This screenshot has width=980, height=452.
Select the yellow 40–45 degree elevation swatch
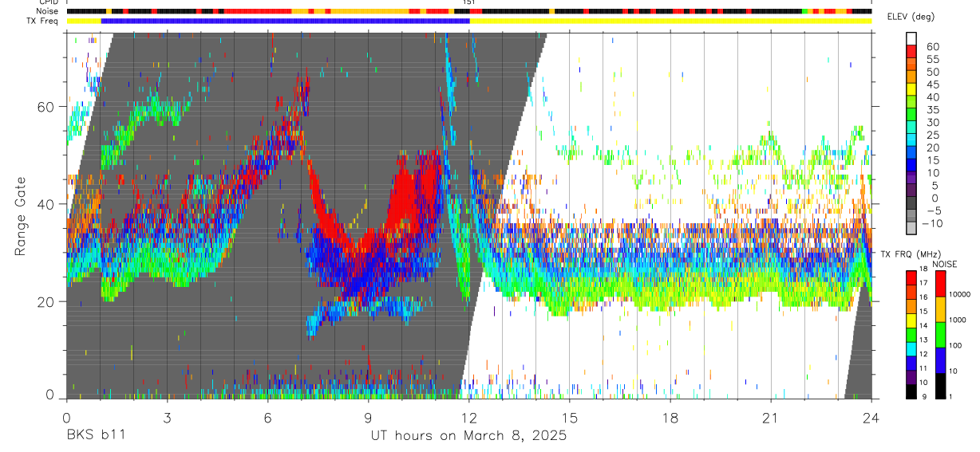[912, 89]
